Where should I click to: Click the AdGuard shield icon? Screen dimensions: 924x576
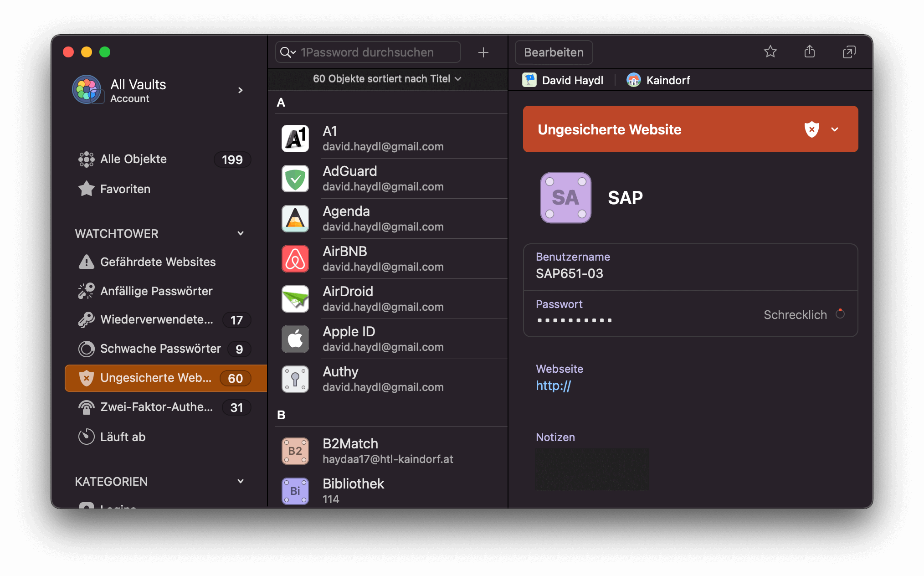tap(295, 179)
